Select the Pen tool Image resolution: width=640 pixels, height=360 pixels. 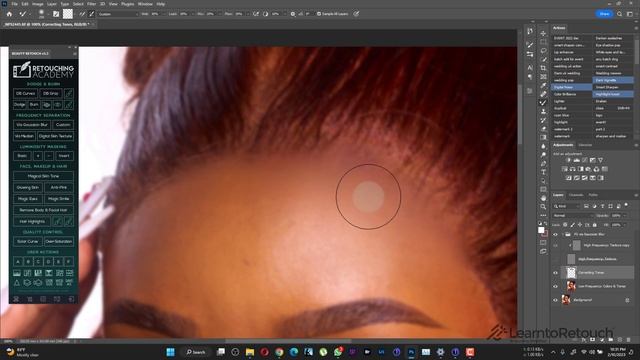(x=543, y=164)
